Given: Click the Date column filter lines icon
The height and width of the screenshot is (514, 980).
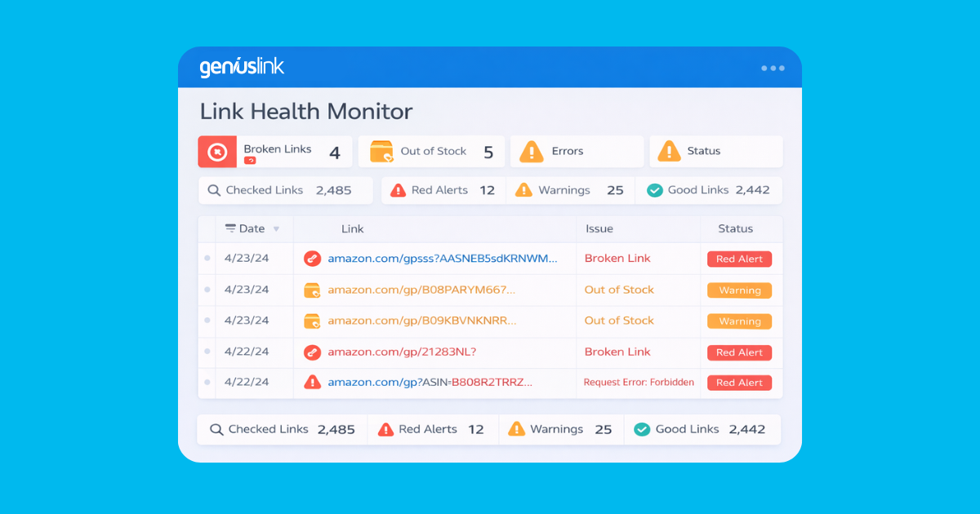Looking at the screenshot, I should coord(230,228).
